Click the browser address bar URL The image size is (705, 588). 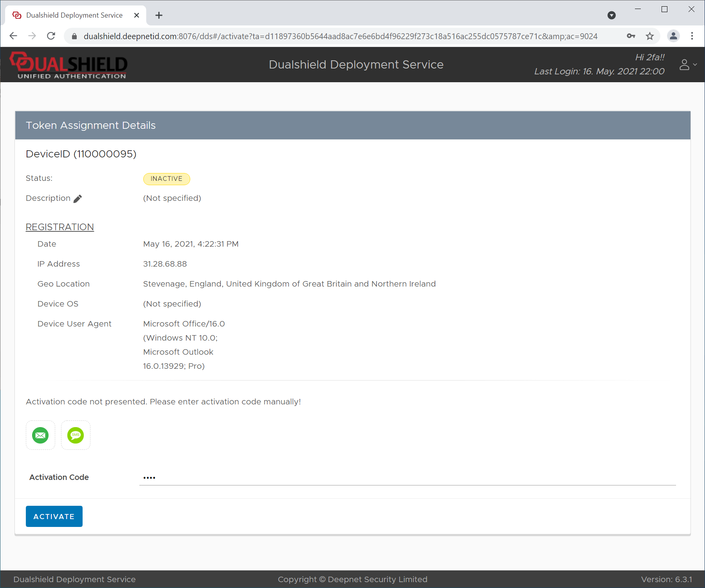coord(341,36)
